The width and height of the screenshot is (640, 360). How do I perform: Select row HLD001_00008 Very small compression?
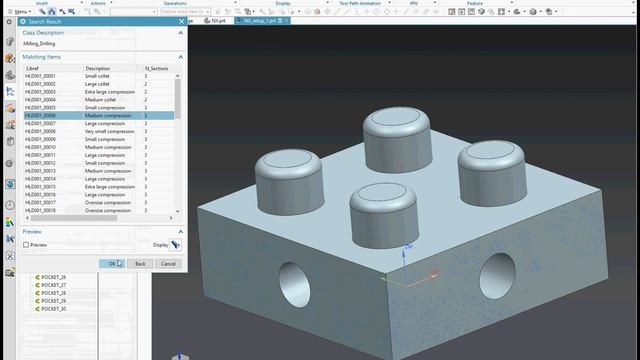99,131
